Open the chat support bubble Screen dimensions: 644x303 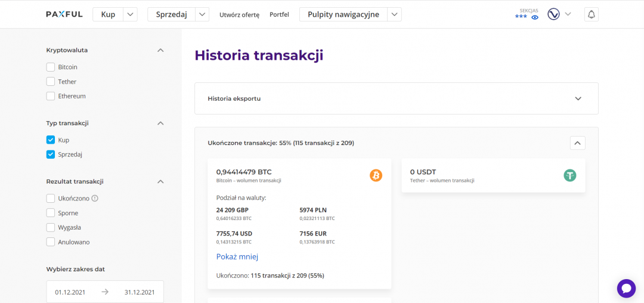[x=626, y=288]
